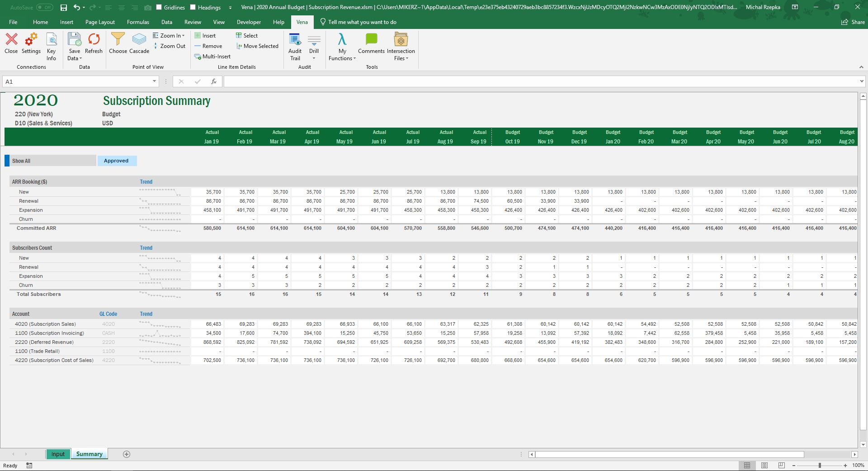Click the Select line item tool
This screenshot has width=868, height=471.
tap(246, 36)
